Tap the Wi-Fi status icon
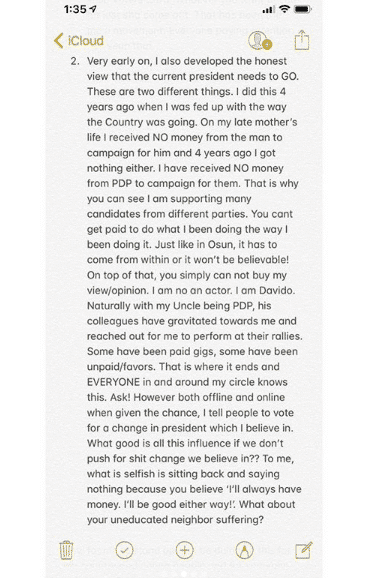This screenshot has height=578, width=379. point(284,10)
